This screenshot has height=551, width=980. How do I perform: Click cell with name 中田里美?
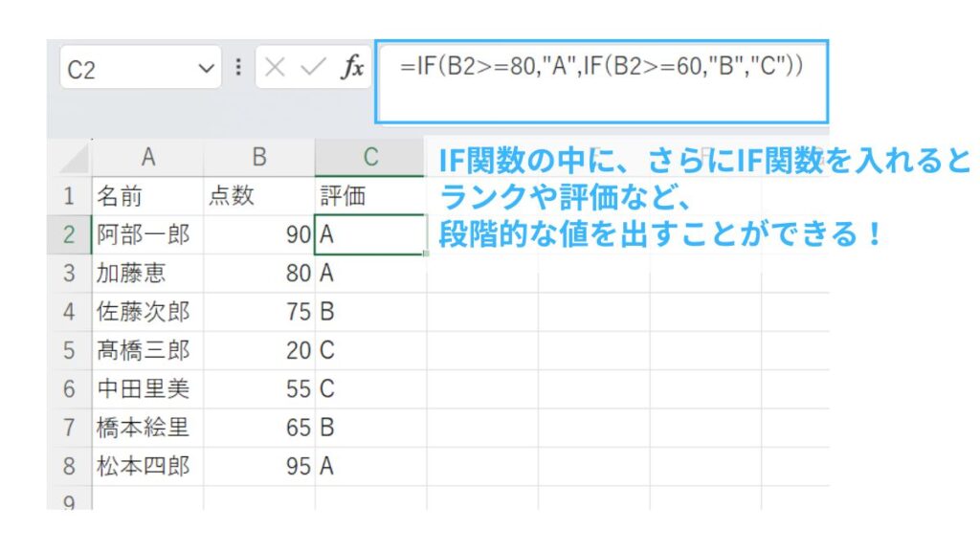click(x=147, y=389)
